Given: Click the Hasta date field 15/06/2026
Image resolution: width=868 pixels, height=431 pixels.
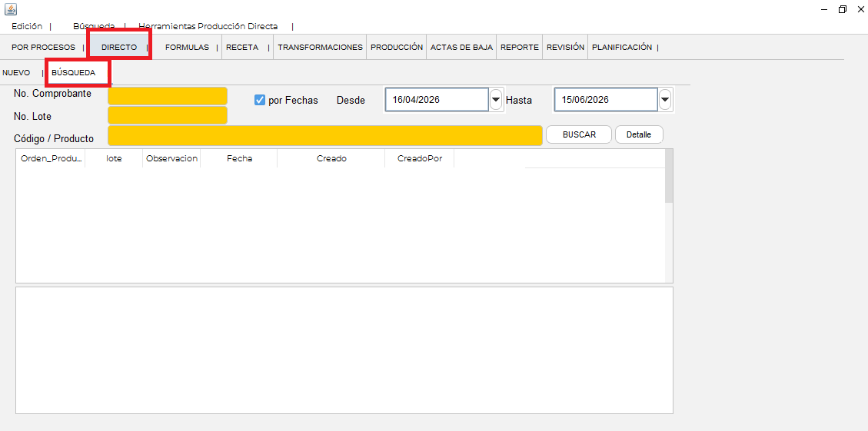Looking at the screenshot, I should click(x=606, y=100).
